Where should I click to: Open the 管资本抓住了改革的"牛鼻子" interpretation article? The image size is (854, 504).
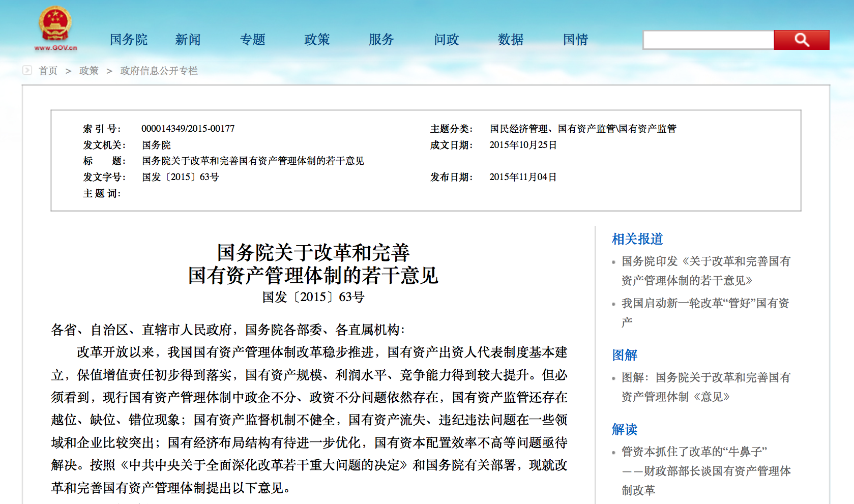point(694,452)
